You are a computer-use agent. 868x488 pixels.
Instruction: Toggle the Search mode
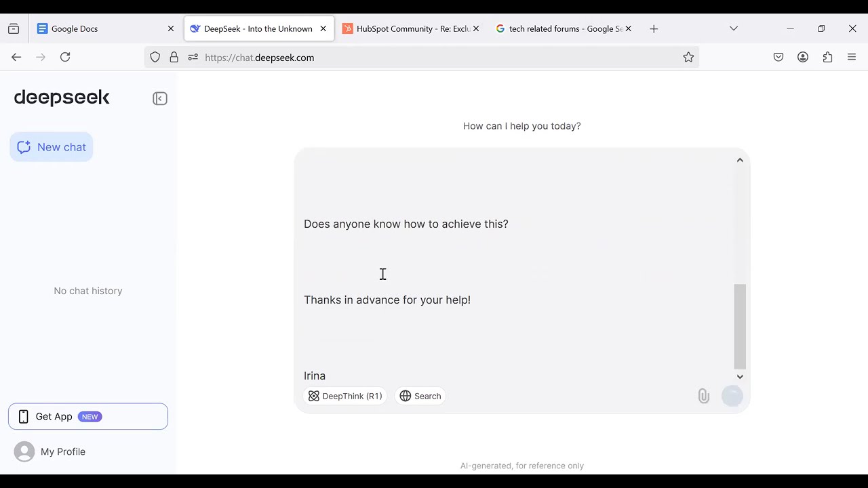[x=420, y=396]
